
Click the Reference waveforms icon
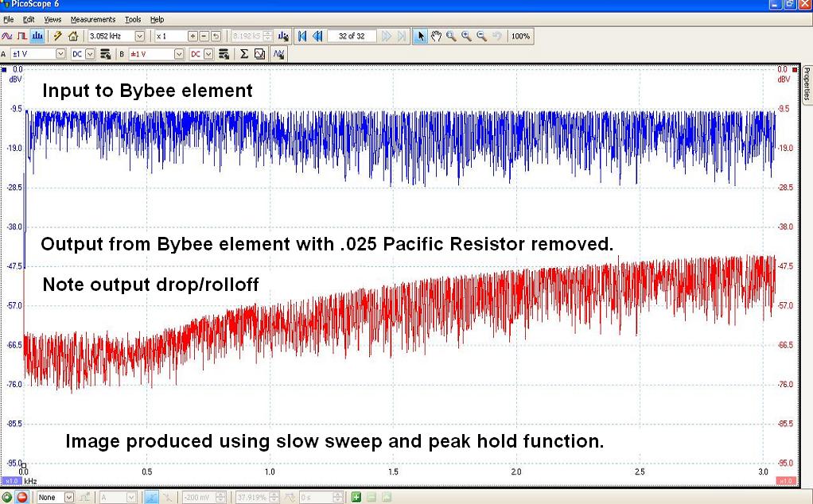[259, 54]
